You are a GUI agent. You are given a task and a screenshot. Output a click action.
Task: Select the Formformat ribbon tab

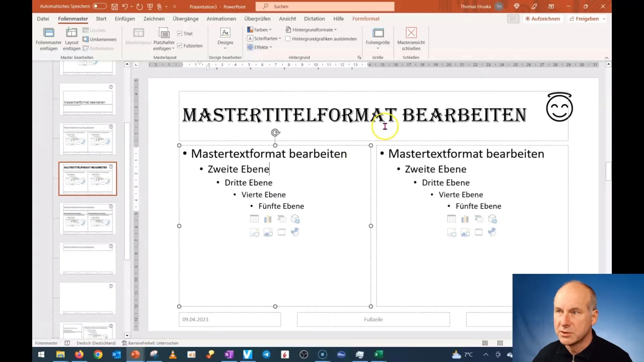366,18
